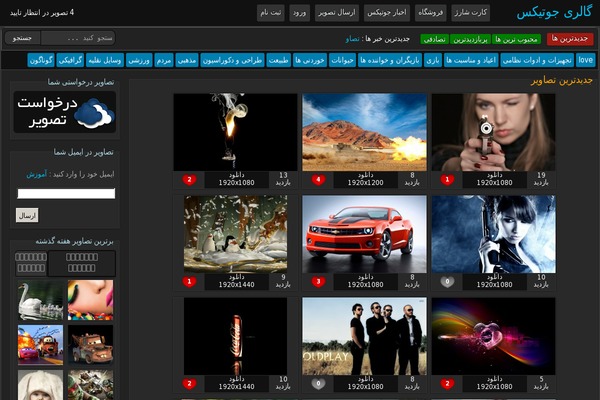
Task: Click grey heart under the Coldplay band photo
Action: tap(318, 384)
